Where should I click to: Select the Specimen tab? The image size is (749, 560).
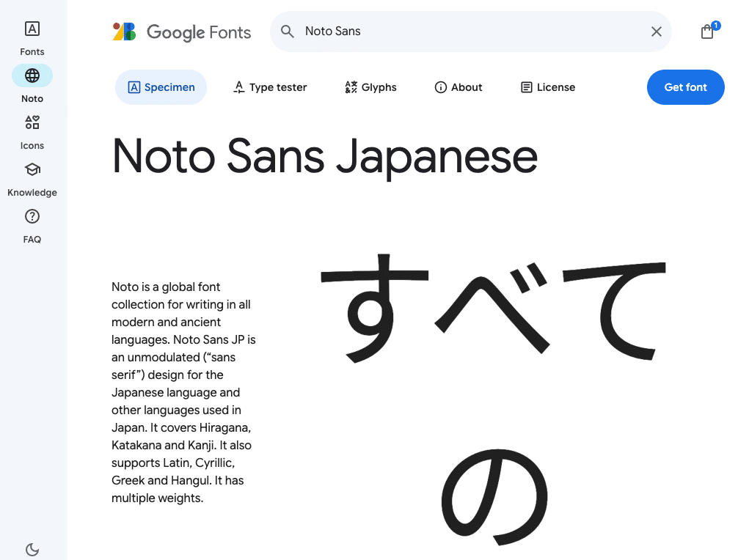[x=161, y=87]
